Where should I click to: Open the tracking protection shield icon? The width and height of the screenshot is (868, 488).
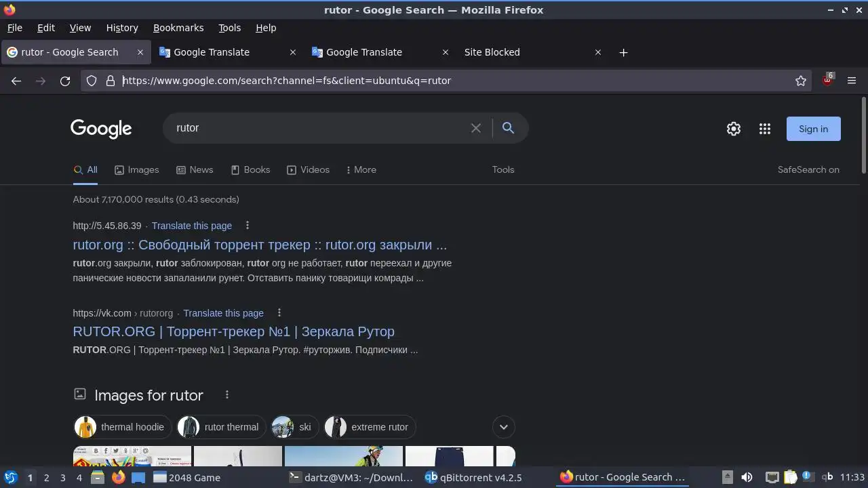pyautogui.click(x=92, y=81)
